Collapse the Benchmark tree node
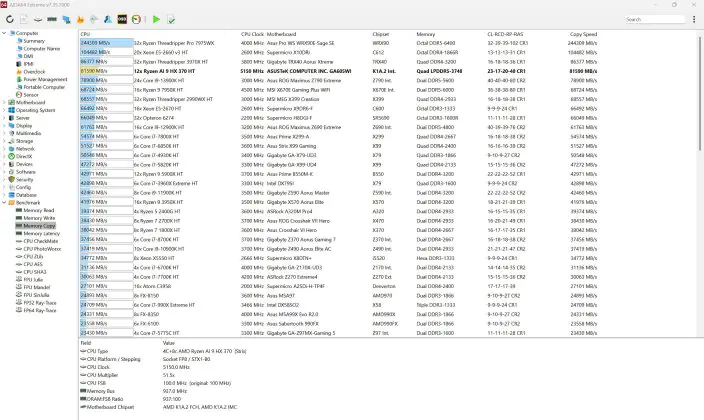This screenshot has width=704, height=420. pos(4,203)
